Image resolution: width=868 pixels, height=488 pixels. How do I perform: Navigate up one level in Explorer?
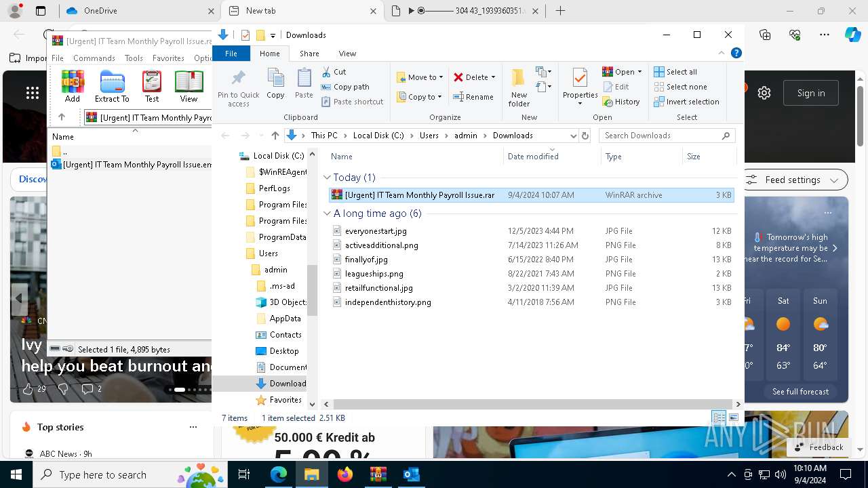click(x=275, y=136)
